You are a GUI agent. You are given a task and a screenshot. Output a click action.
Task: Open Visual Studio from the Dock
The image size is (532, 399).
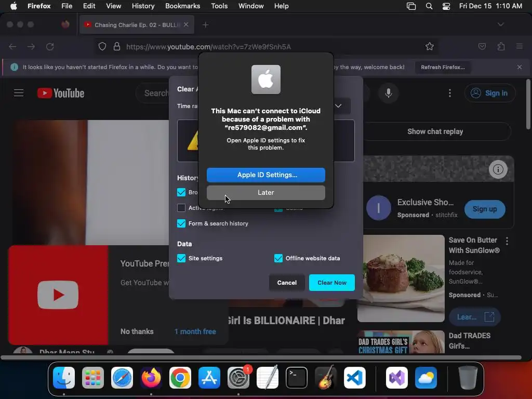(x=397, y=378)
